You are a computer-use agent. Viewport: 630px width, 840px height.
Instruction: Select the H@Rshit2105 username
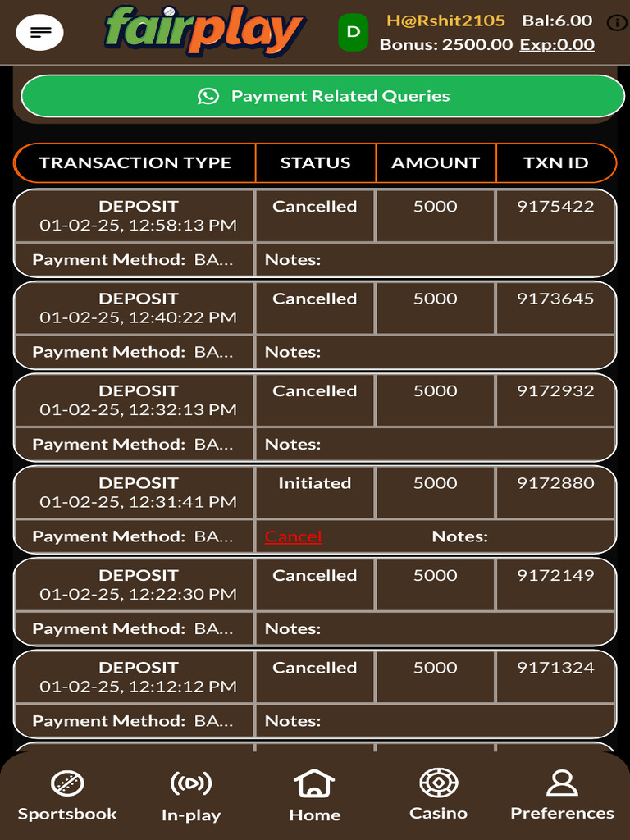click(x=445, y=21)
